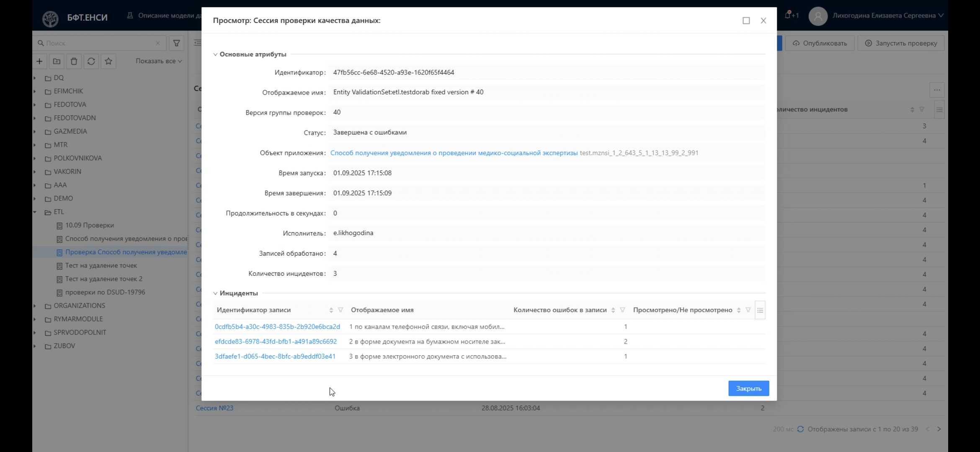The width and height of the screenshot is (980, 452).
Task: Open the Способ получения уведомления object link
Action: [x=454, y=153]
